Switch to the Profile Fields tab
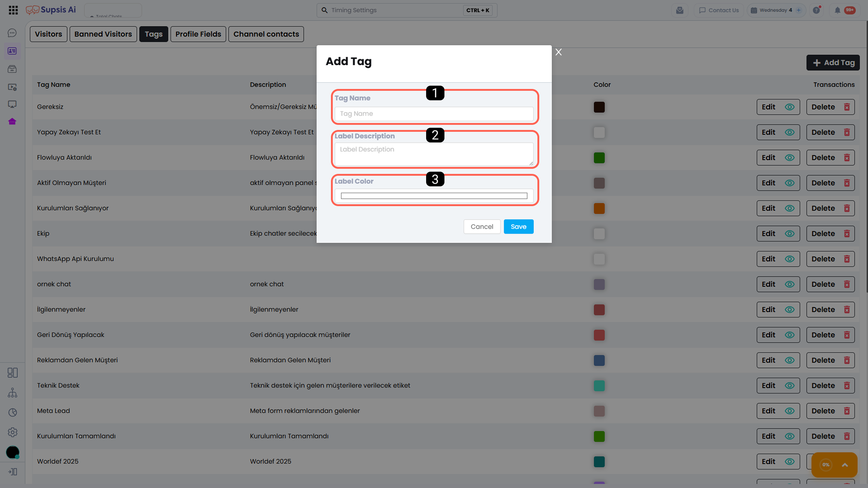 click(x=198, y=34)
